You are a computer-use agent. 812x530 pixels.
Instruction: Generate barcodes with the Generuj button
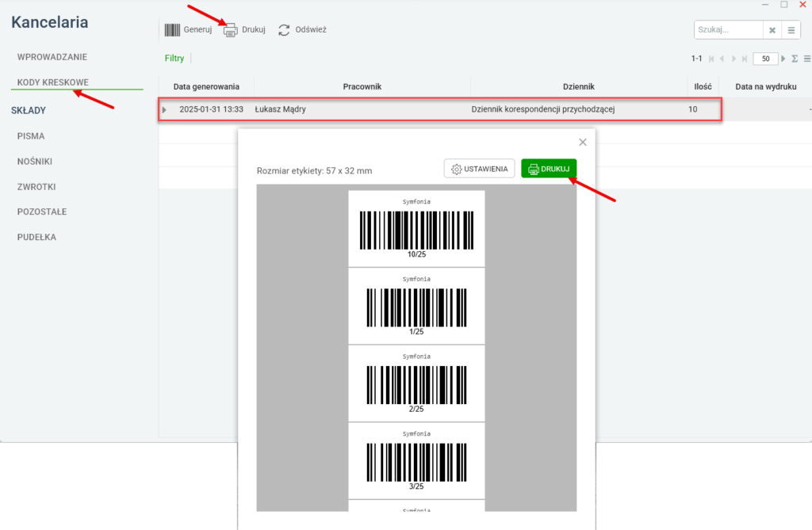(x=189, y=29)
